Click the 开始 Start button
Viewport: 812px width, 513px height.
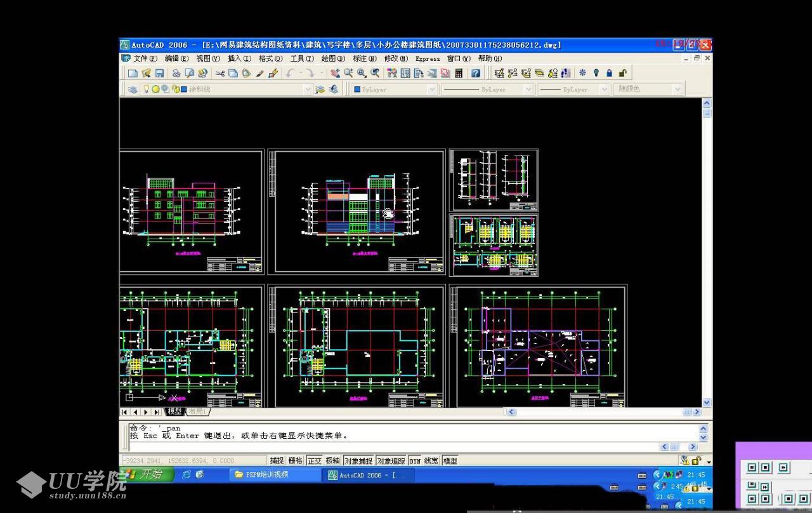pyautogui.click(x=146, y=474)
